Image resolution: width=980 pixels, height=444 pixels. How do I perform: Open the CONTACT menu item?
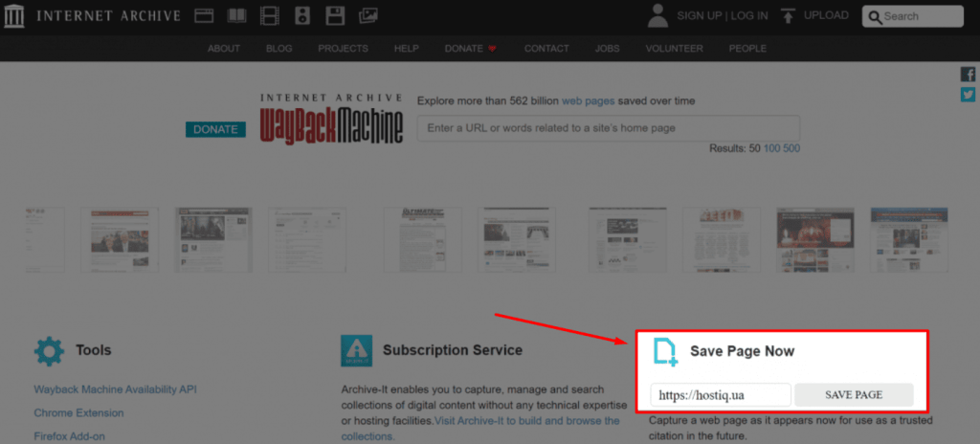click(546, 48)
